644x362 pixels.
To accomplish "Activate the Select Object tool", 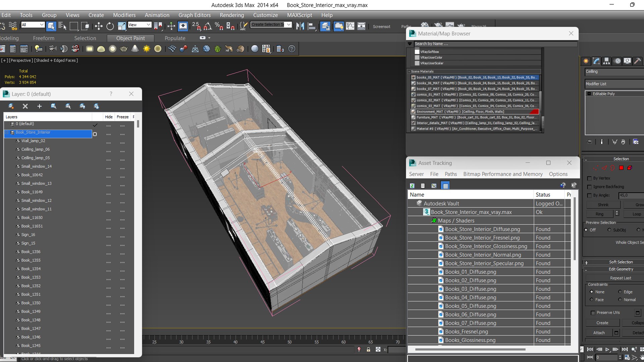I will 51,26.
